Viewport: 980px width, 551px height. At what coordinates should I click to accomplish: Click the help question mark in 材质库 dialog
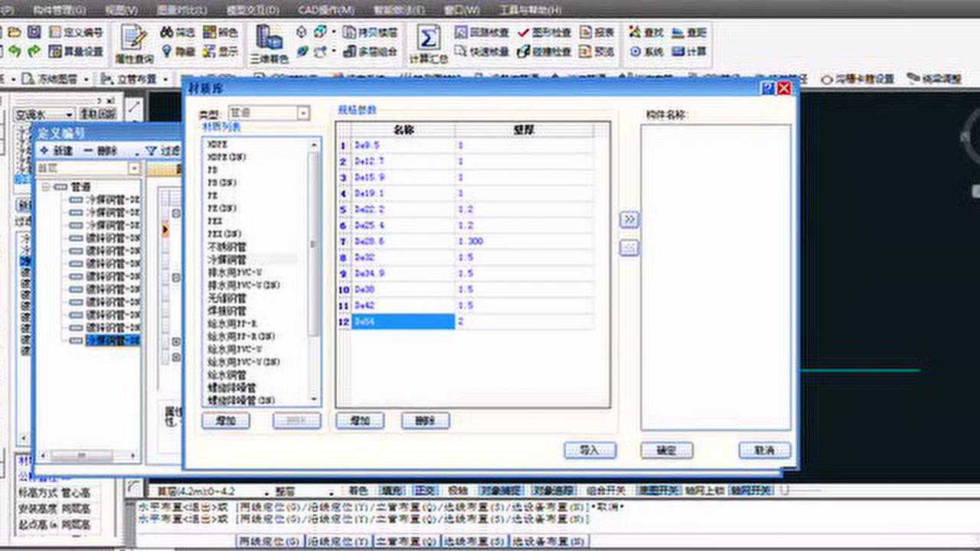[x=768, y=88]
